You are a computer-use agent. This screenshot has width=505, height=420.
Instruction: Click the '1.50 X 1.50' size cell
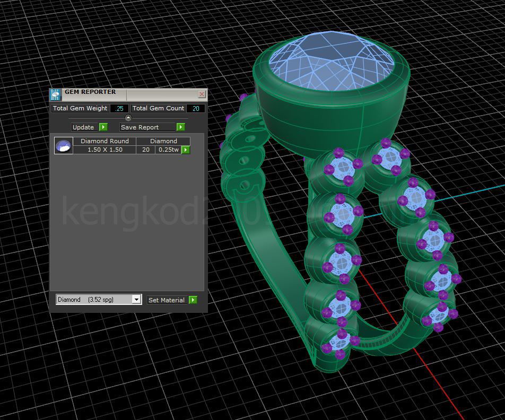[105, 150]
